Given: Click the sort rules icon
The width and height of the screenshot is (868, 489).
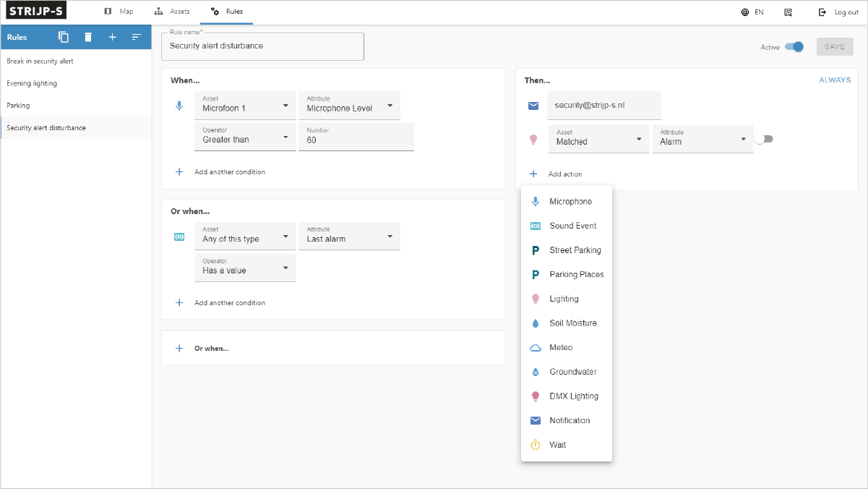Looking at the screenshot, I should point(137,37).
